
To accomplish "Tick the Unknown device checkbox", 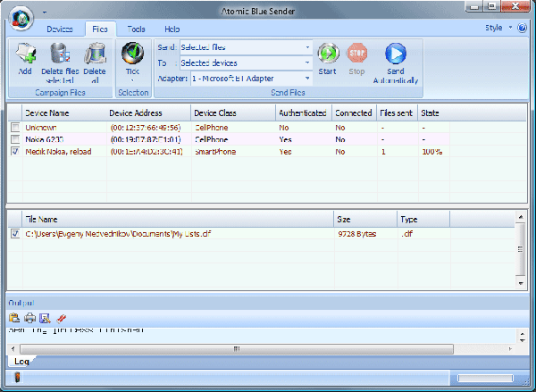I will [15, 128].
